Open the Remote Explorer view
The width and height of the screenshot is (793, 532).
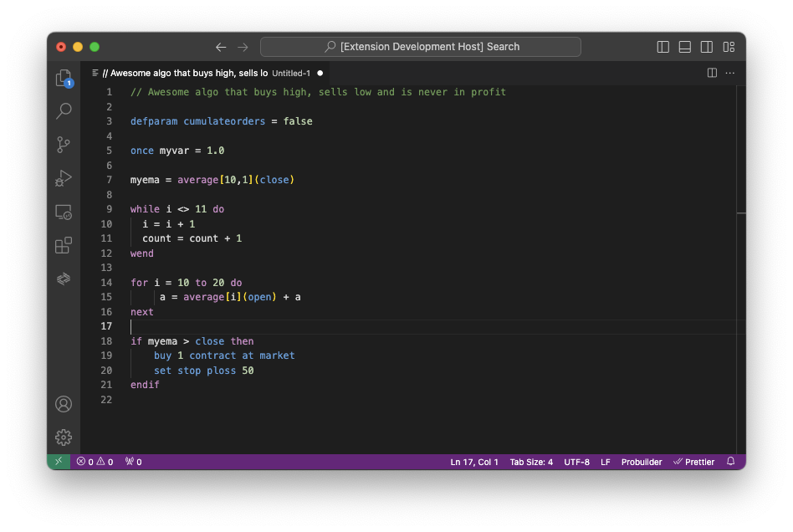click(x=64, y=212)
